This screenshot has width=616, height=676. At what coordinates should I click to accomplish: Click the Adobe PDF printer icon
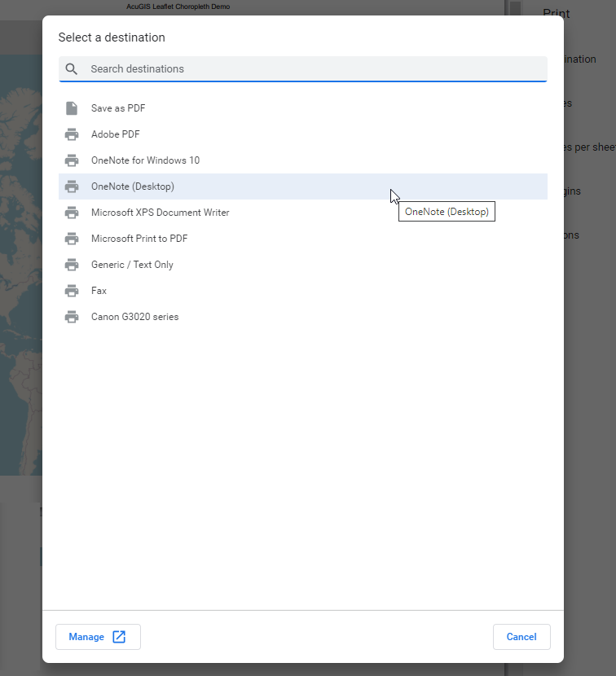click(x=72, y=134)
